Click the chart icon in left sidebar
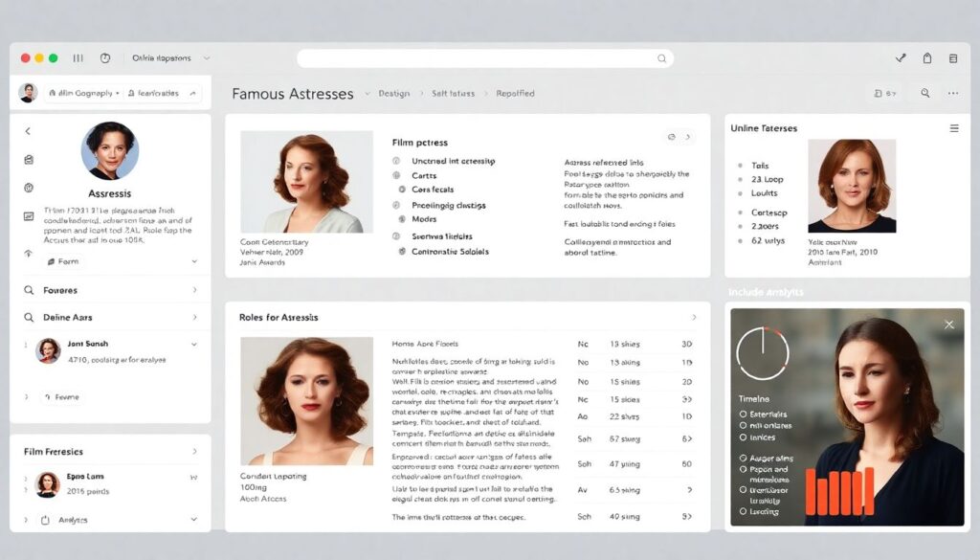This screenshot has width=980, height=560. click(x=29, y=215)
